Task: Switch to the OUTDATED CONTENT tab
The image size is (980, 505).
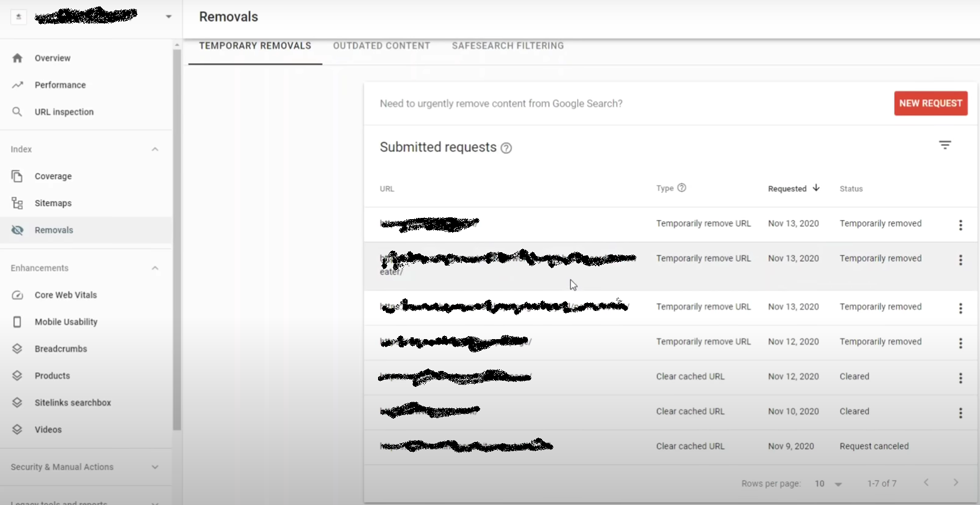Action: coord(381,45)
